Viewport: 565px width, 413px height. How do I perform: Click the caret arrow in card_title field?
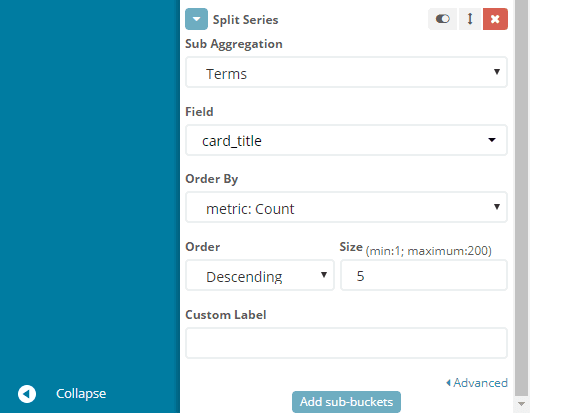click(x=492, y=140)
